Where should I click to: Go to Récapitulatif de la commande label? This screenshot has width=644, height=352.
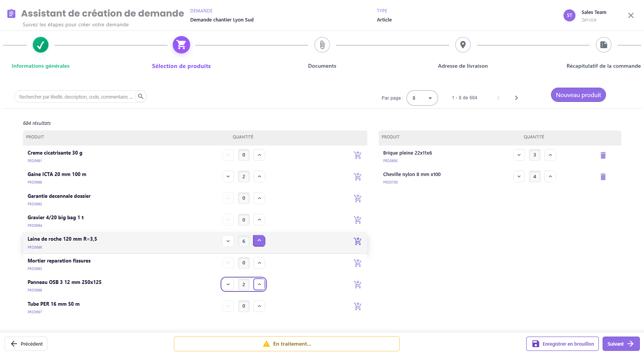[x=604, y=66]
